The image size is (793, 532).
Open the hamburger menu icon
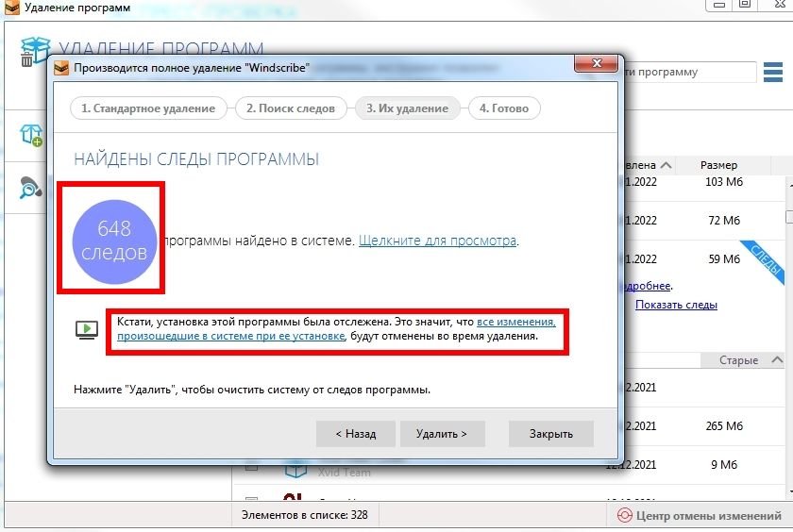(x=773, y=72)
